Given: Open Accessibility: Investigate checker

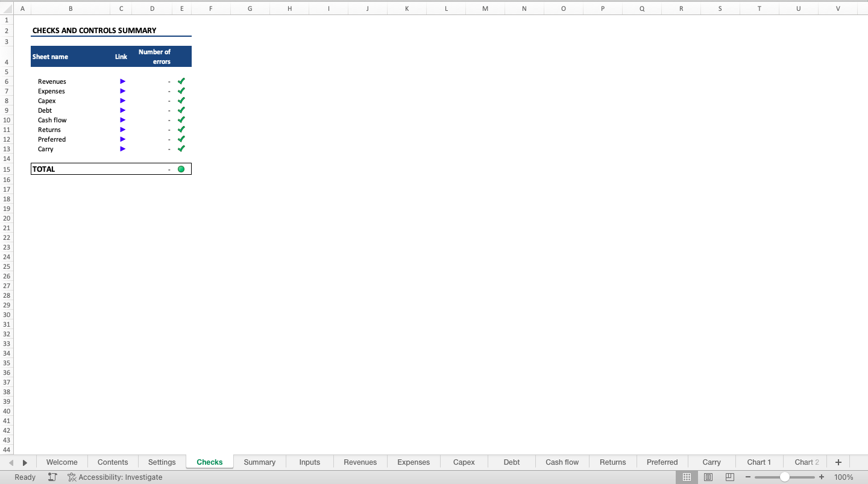Looking at the screenshot, I should tap(115, 477).
